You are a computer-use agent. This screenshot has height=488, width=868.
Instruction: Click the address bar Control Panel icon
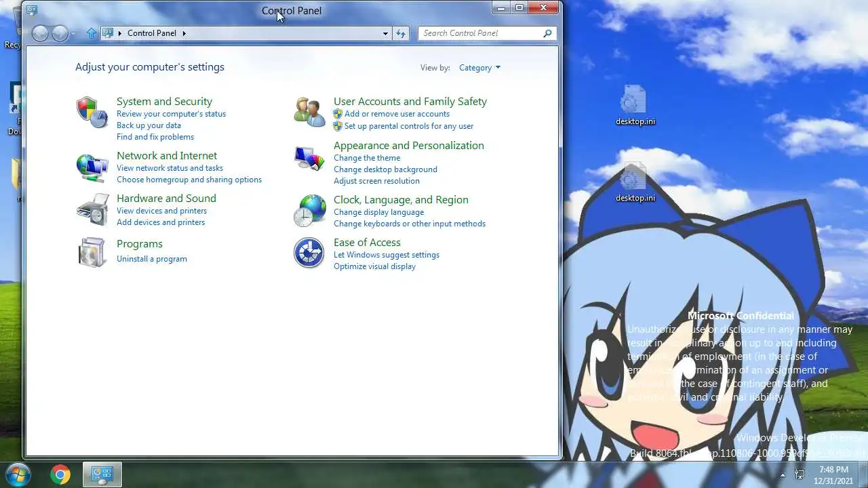pyautogui.click(x=108, y=33)
